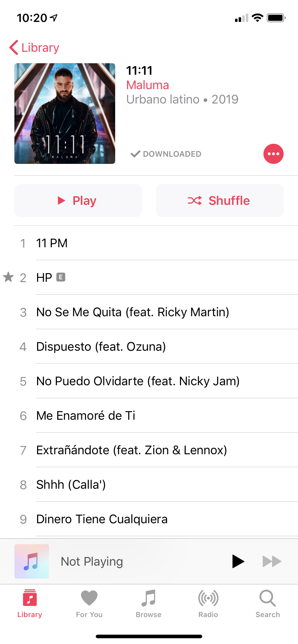This screenshot has height=644, width=298.
Task: Tap the Library back chevron
Action: coord(14,47)
